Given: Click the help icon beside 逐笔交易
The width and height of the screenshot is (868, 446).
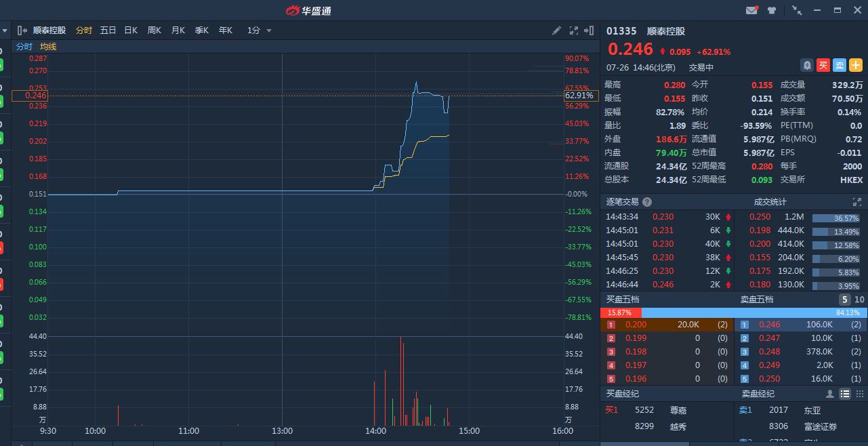Looking at the screenshot, I should (647, 202).
